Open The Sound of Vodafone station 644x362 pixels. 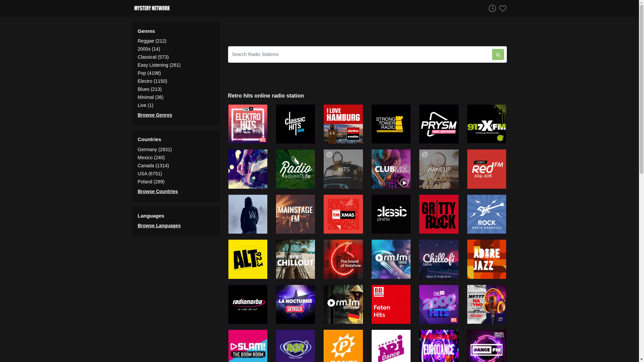click(x=343, y=259)
